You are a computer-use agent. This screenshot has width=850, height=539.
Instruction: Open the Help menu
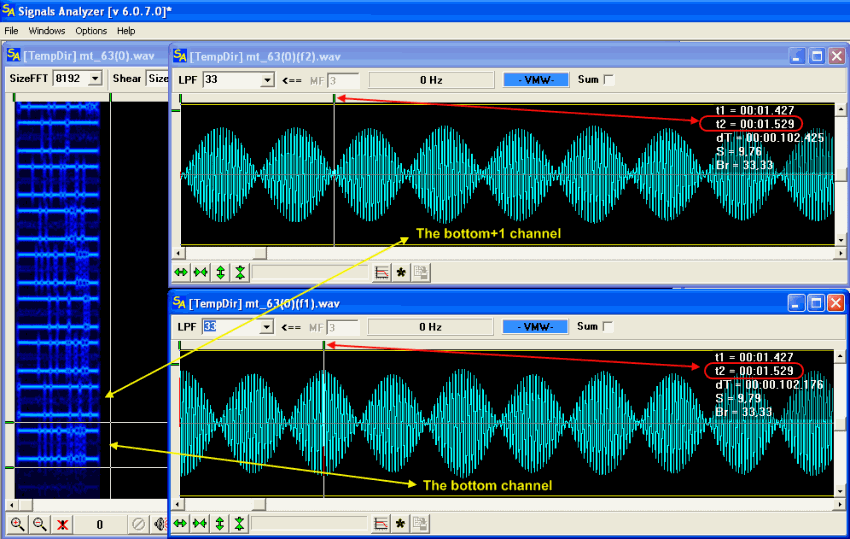(x=126, y=31)
